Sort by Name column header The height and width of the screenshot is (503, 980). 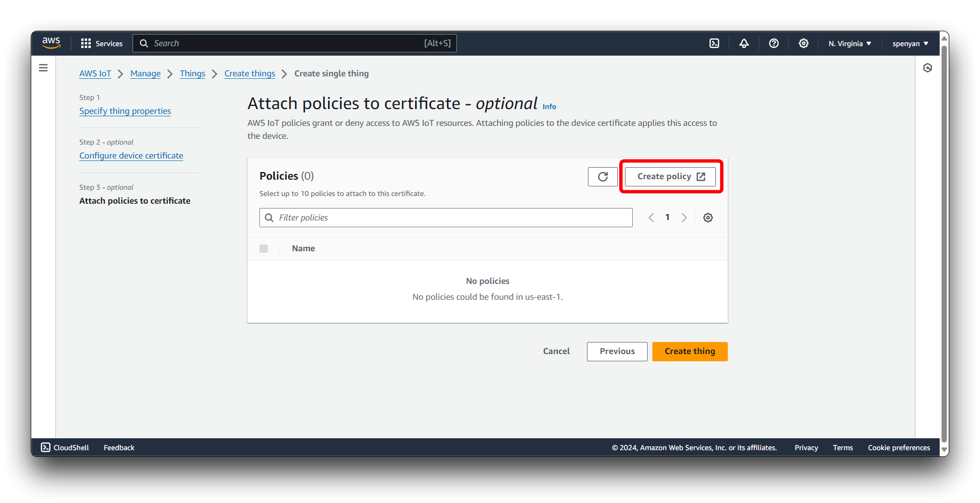point(303,248)
